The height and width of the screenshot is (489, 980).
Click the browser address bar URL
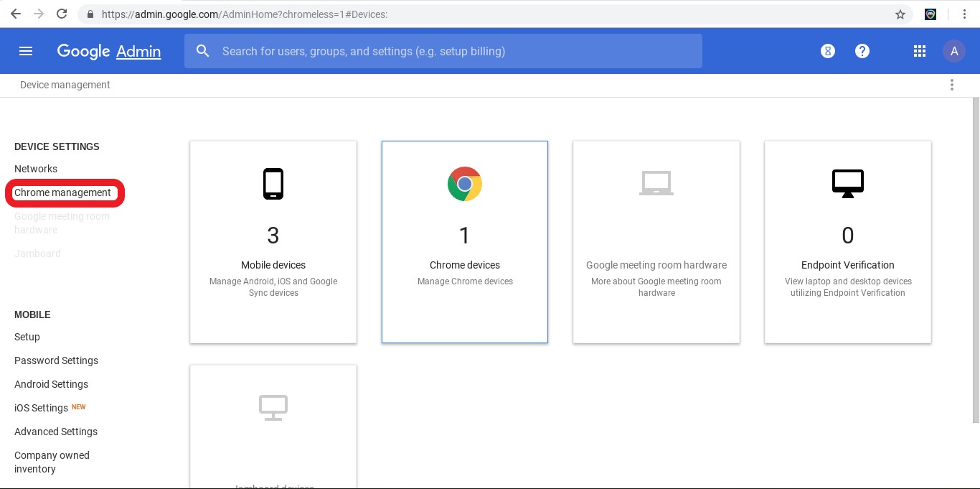click(x=245, y=14)
